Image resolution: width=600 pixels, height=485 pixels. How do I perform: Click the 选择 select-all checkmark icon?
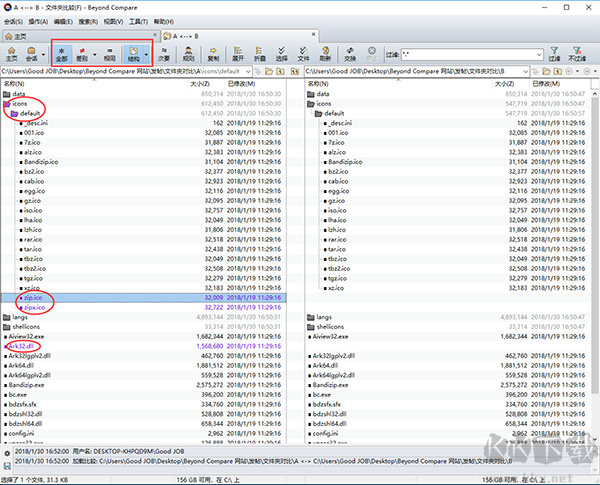282,54
